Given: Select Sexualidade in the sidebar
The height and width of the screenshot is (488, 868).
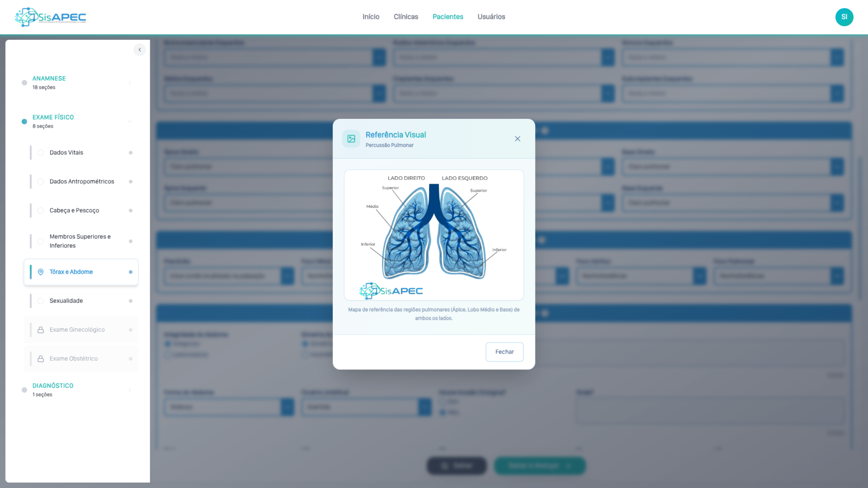Looking at the screenshot, I should click(81, 301).
